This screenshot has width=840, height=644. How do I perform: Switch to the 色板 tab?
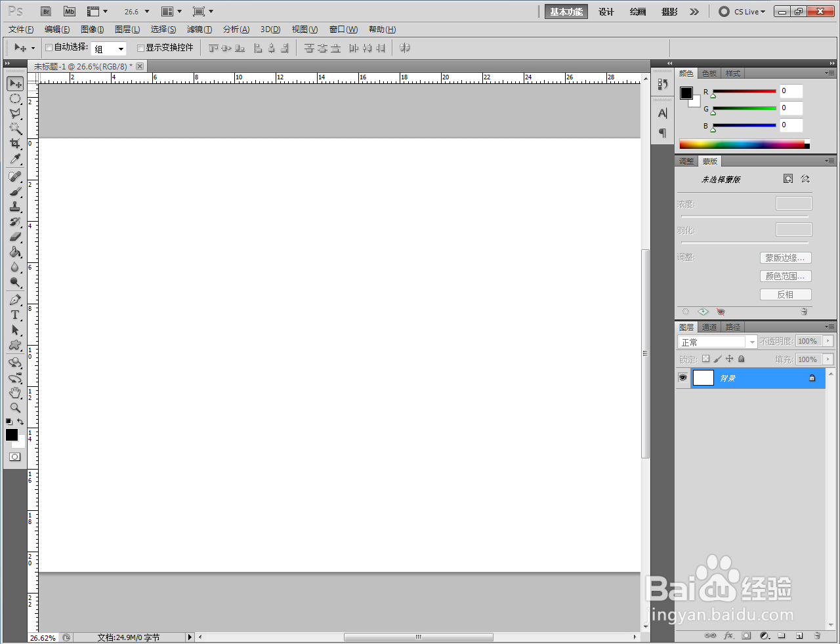point(709,73)
